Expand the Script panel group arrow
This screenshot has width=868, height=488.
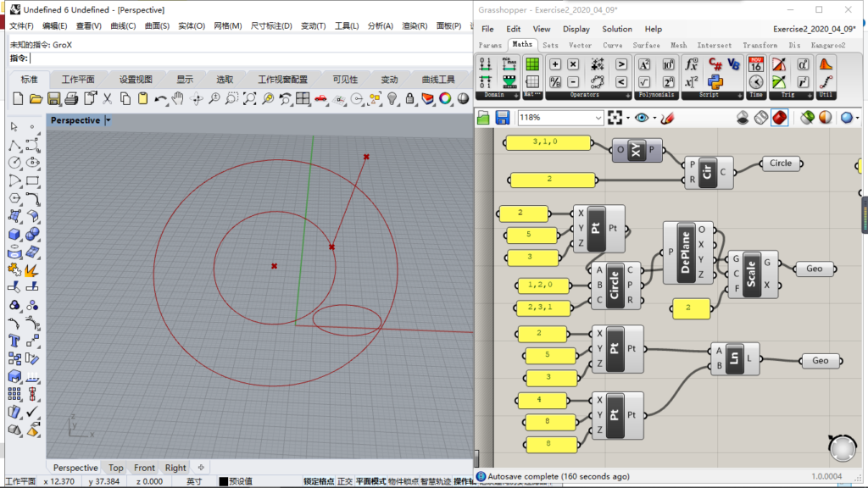(739, 96)
